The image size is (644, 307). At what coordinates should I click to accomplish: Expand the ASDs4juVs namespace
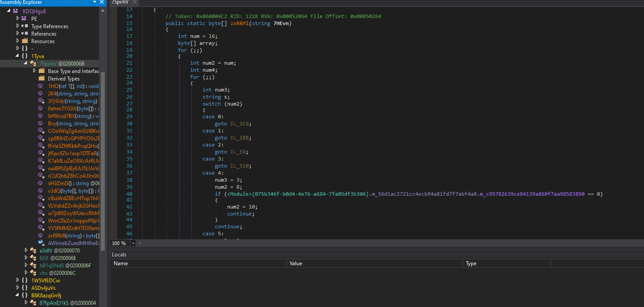point(18,288)
